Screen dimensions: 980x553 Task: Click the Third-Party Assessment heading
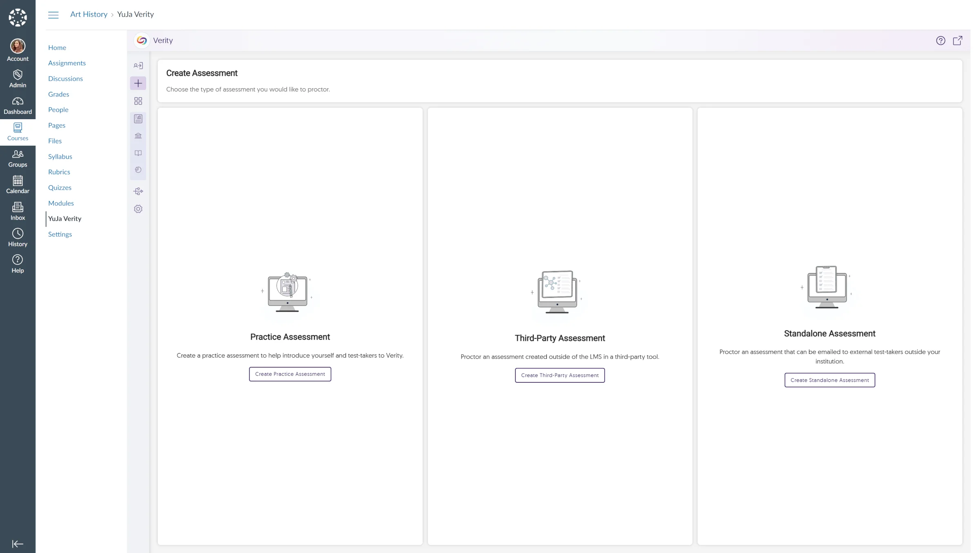point(559,338)
